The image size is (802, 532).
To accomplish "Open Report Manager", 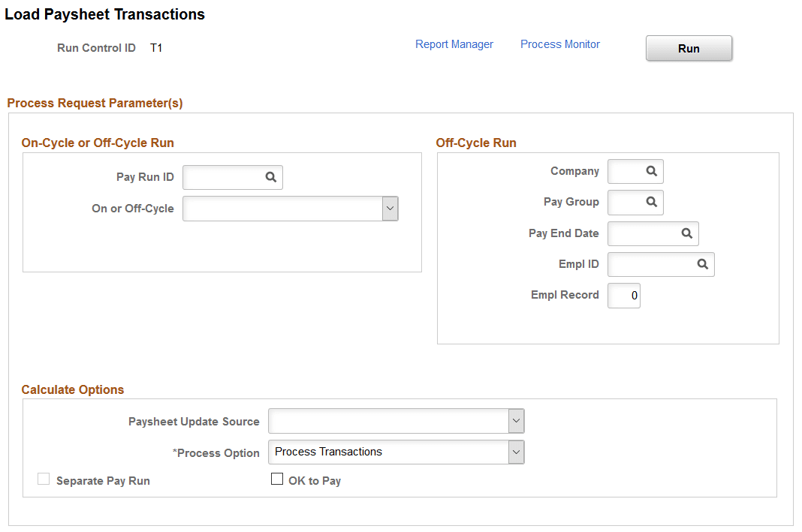I will point(454,44).
